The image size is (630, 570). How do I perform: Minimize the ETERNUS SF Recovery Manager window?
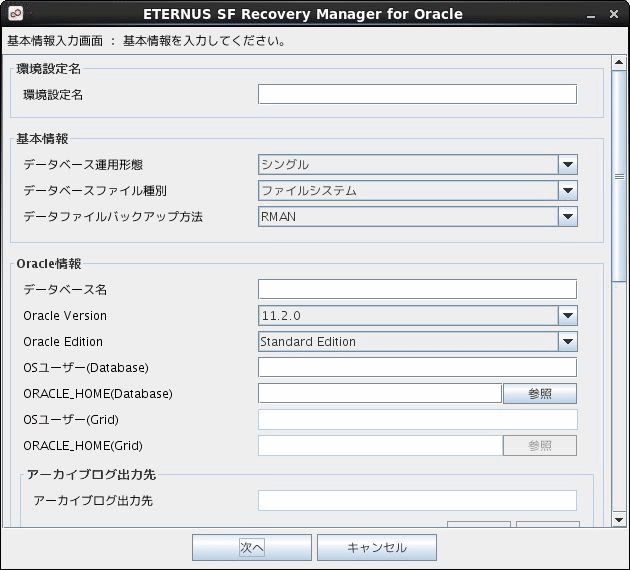(x=591, y=15)
